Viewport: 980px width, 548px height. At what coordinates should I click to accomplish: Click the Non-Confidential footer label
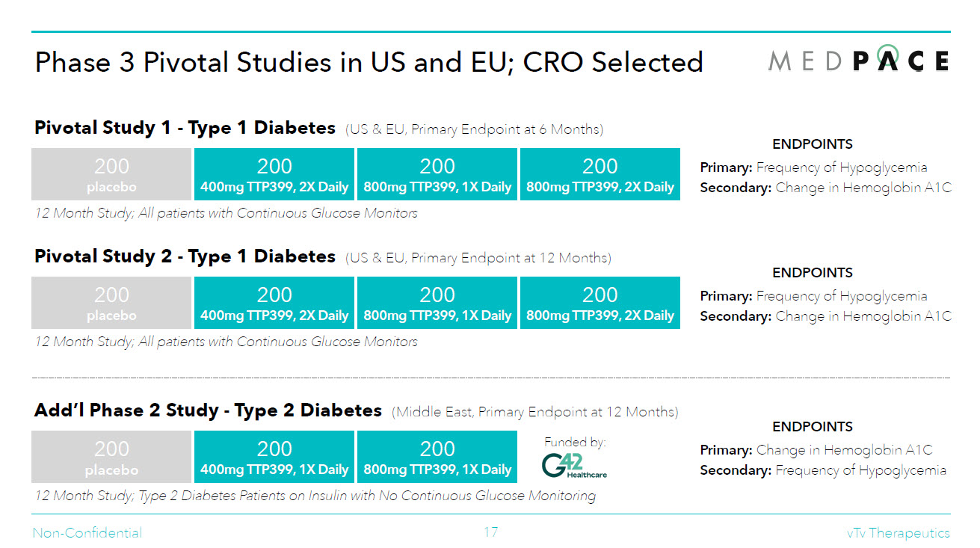(87, 533)
